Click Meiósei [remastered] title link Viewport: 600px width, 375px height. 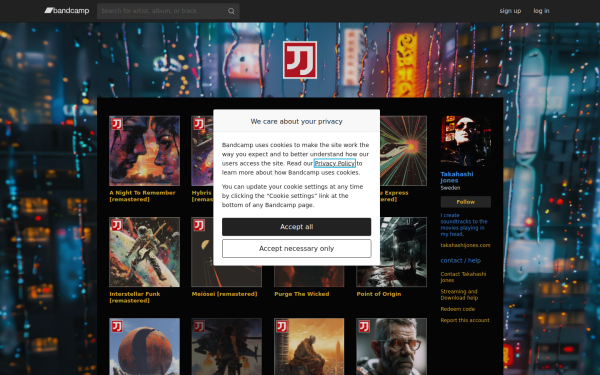(x=224, y=294)
